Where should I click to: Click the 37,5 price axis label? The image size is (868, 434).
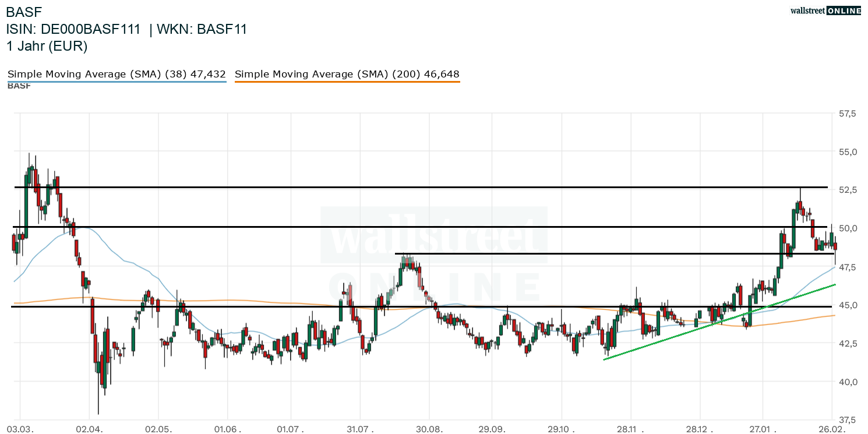pos(847,419)
